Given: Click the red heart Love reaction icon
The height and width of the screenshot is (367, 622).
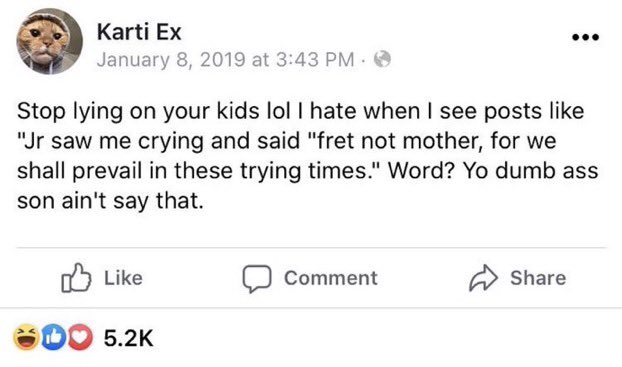Looking at the screenshot, I should pos(81,338).
